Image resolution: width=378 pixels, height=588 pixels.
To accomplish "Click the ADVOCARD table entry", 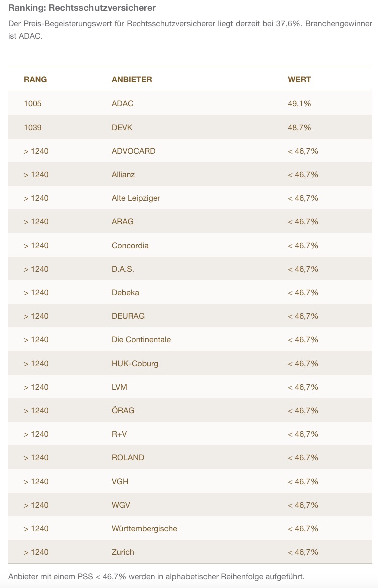I will point(134,151).
